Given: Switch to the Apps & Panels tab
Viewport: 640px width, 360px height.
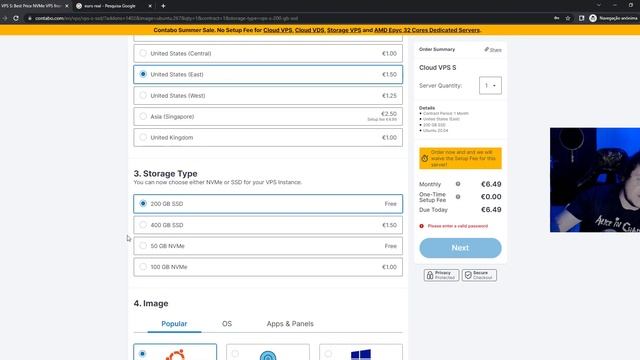Looking at the screenshot, I should [x=290, y=324].
